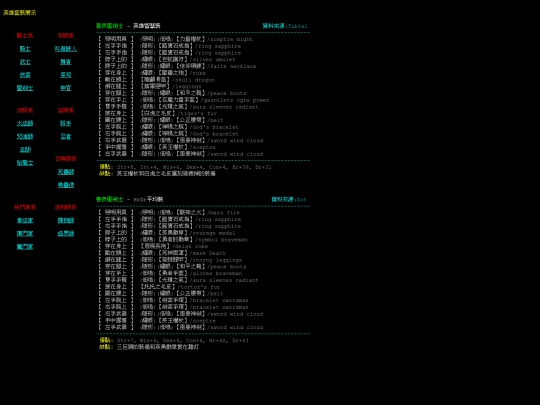Select the '/mask Death' equipment row
Screen dimensions: 540x405
click(162, 253)
